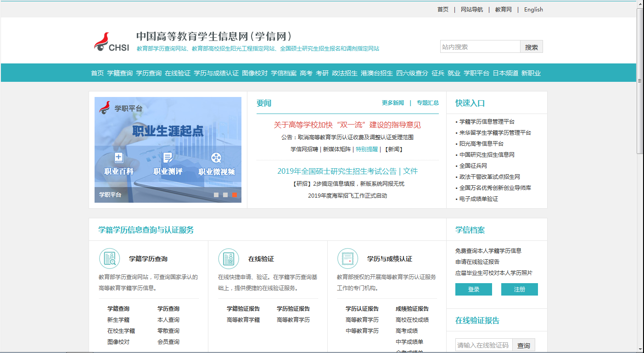Open 学历查询 in the navigation bar

click(149, 73)
